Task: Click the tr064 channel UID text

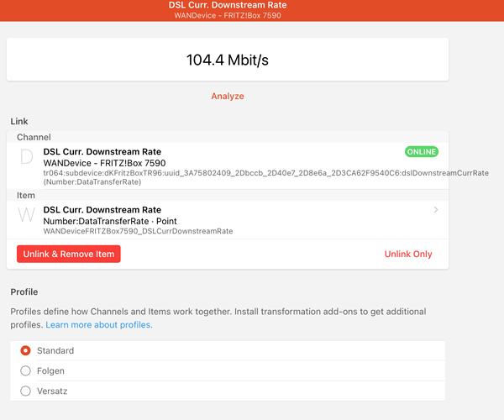Action: pyautogui.click(x=265, y=173)
